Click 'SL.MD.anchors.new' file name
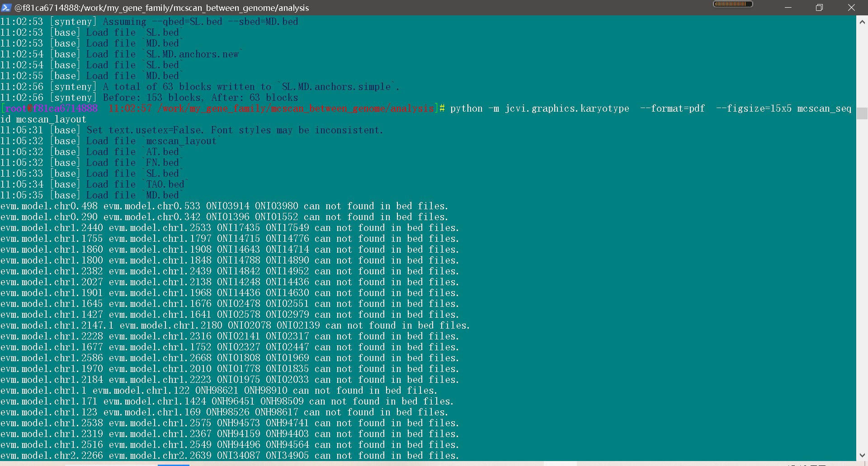 point(193,54)
